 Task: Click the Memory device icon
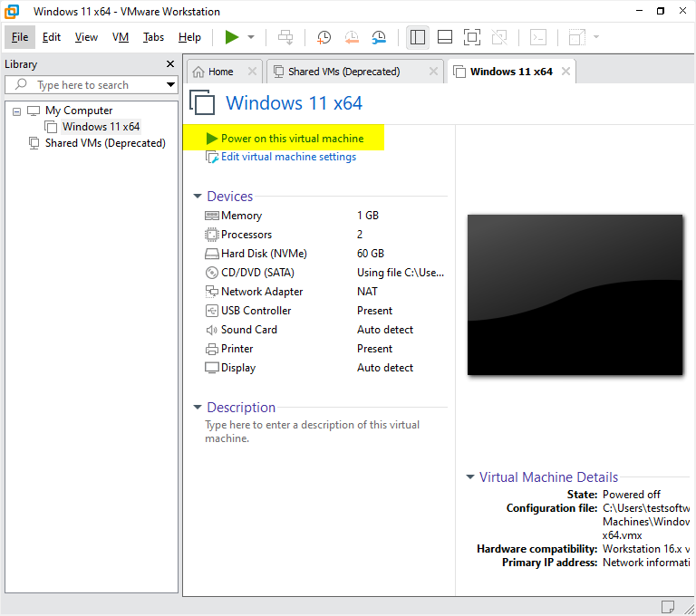pyautogui.click(x=212, y=216)
